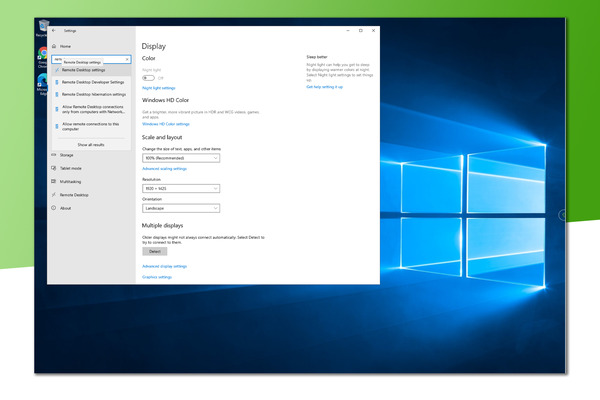The image size is (600, 400).
Task: Open the Home page in Settings
Action: click(65, 46)
